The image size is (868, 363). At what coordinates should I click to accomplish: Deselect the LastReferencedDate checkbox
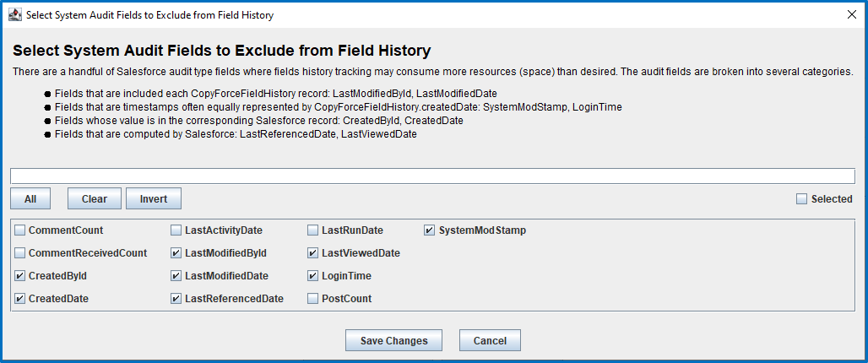pos(176,298)
